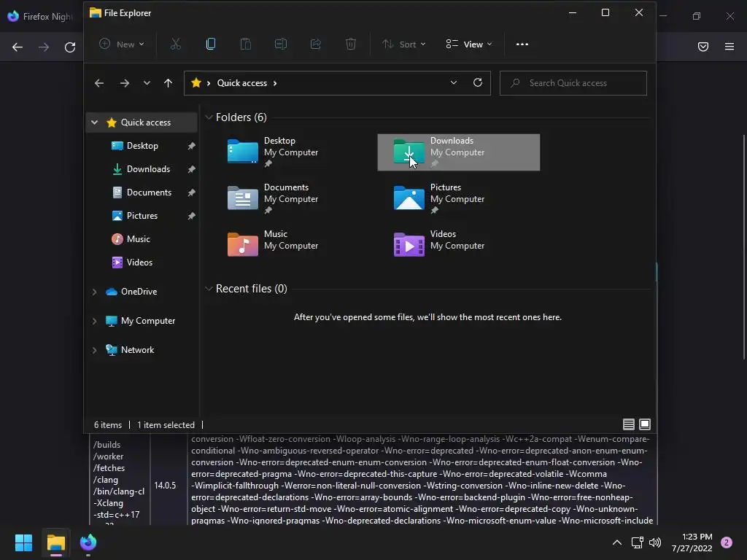This screenshot has height=560, width=747.
Task: Click Quick access in the address breadcrumb
Action: click(x=242, y=83)
